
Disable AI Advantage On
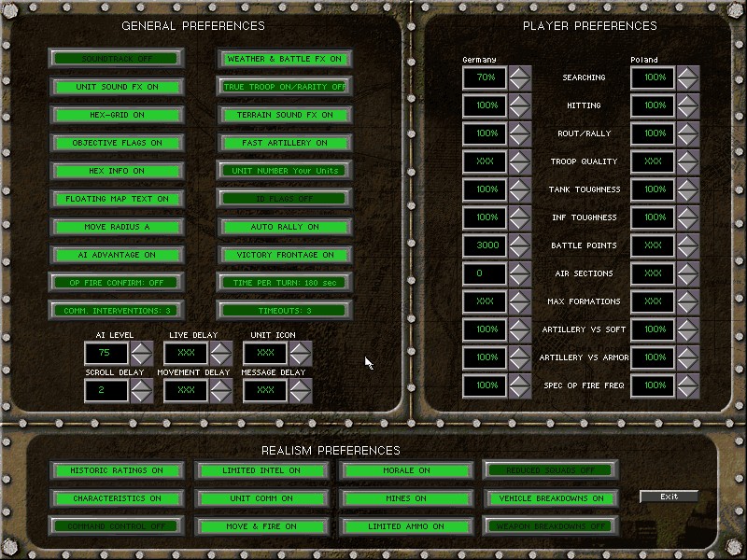click(x=116, y=255)
